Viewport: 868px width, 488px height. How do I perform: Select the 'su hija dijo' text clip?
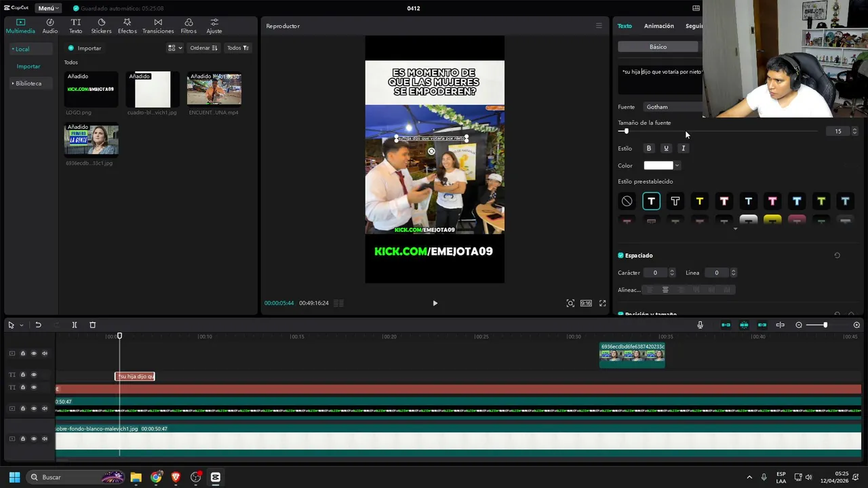(x=135, y=376)
